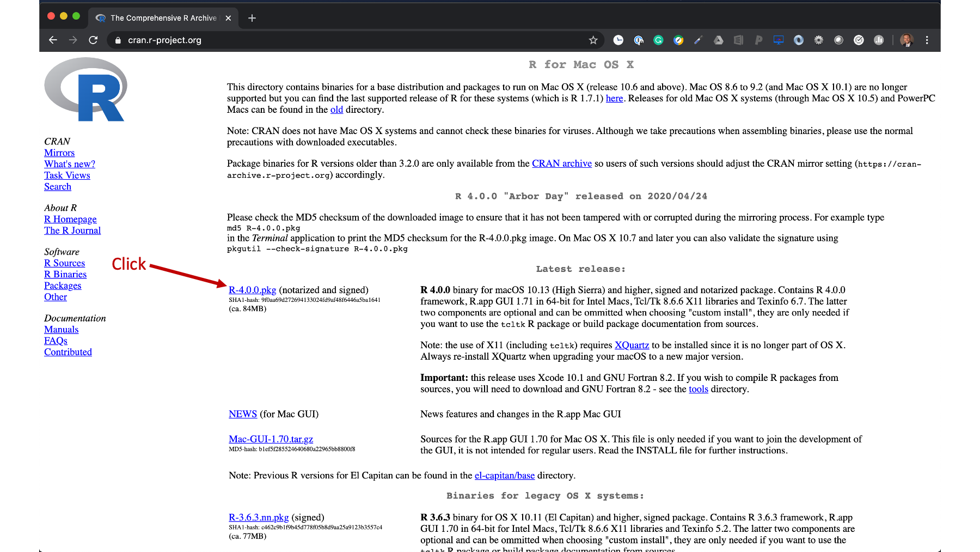
Task: Open the Manuals link
Action: click(x=62, y=330)
